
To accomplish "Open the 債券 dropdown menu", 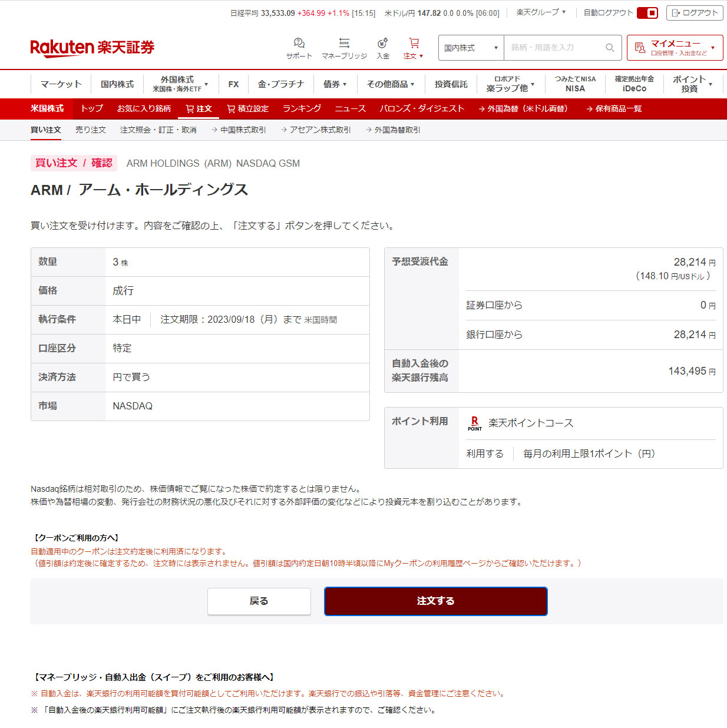I will 335,84.
